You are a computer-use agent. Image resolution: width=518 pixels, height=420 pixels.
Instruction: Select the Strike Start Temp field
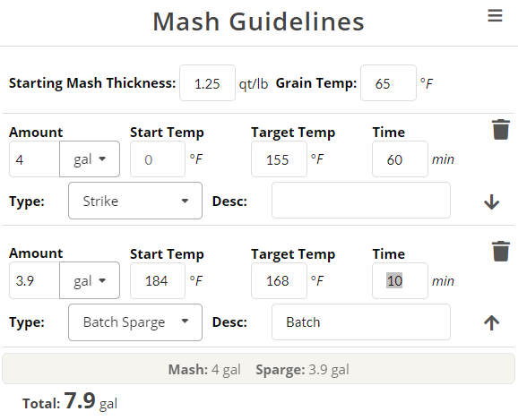point(158,159)
